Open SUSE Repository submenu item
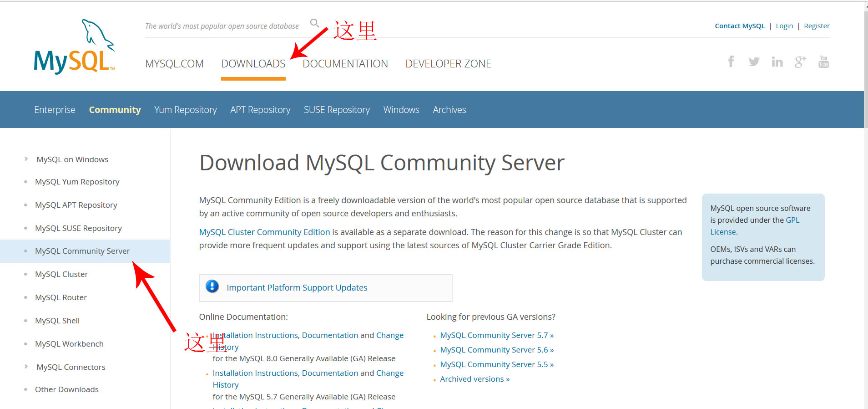The width and height of the screenshot is (868, 409). pyautogui.click(x=337, y=110)
